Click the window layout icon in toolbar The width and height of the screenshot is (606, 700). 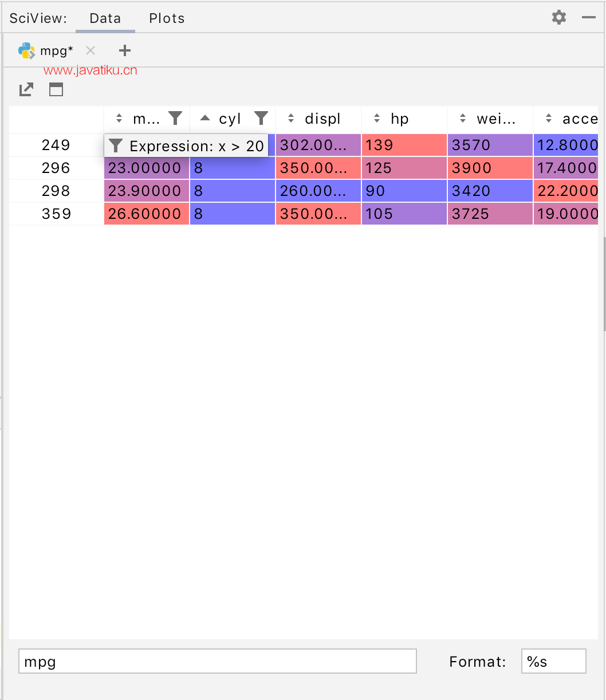[x=56, y=89]
